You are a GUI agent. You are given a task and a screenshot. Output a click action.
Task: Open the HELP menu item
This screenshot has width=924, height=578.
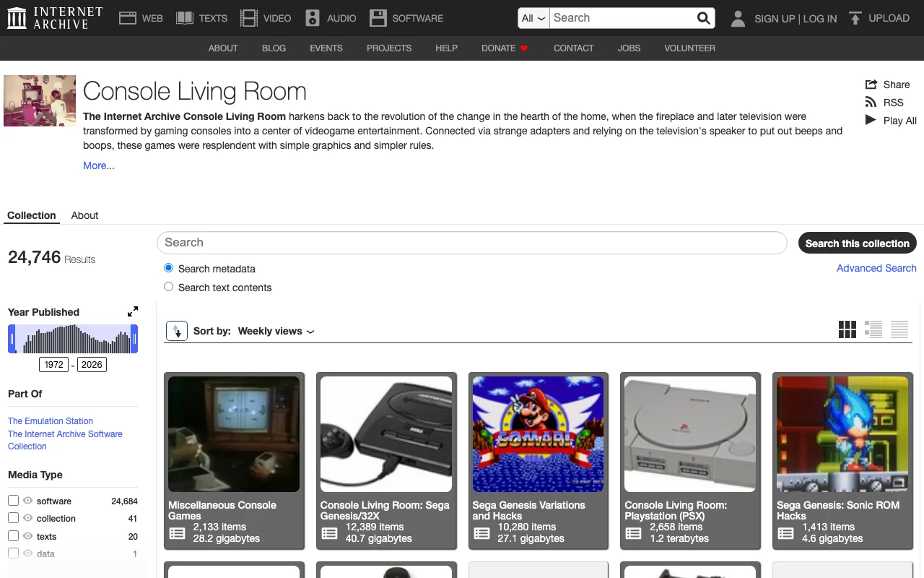[x=447, y=48]
